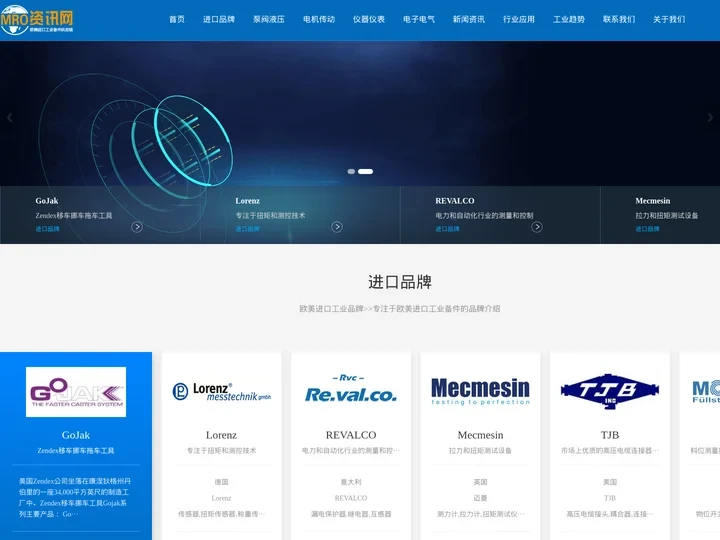Choose 电子电气 from the top menu
The width and height of the screenshot is (720, 540).
coord(419,19)
